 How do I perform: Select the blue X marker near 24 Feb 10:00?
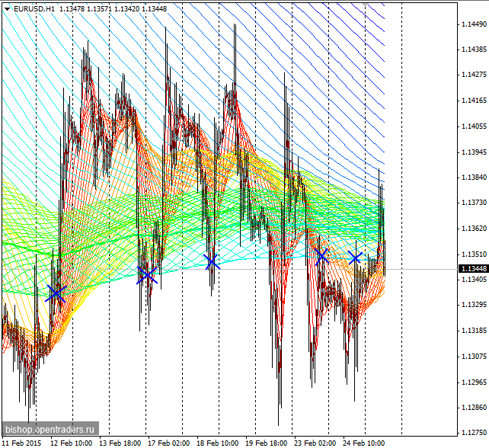click(x=355, y=258)
